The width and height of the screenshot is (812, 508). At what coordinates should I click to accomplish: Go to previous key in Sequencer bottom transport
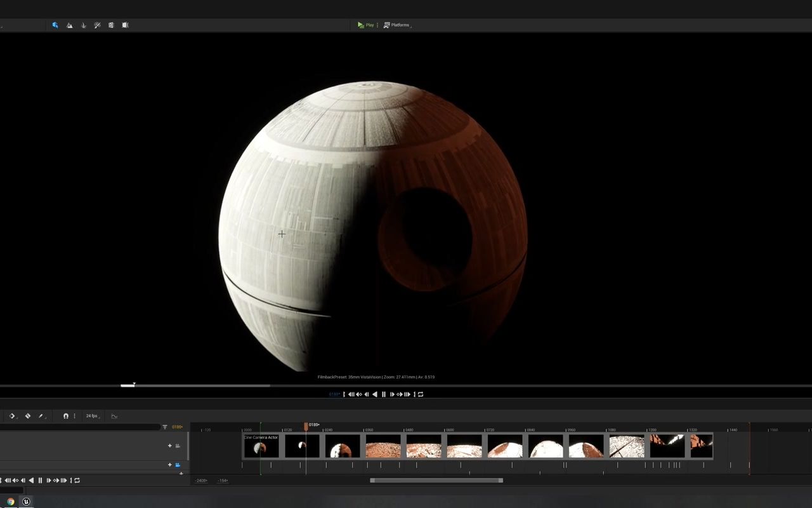(15, 481)
